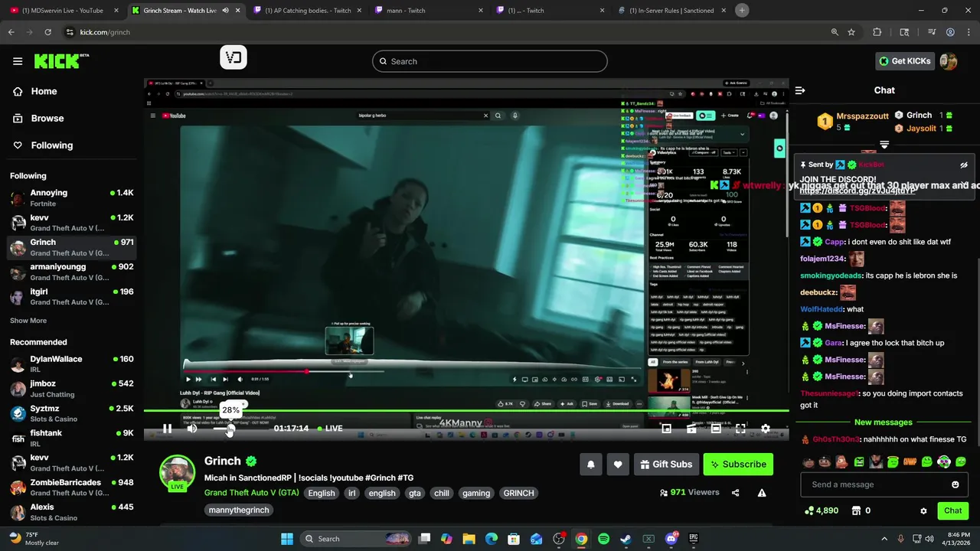Open the ZombieBarricades channel
980x551 pixels.
[72, 487]
